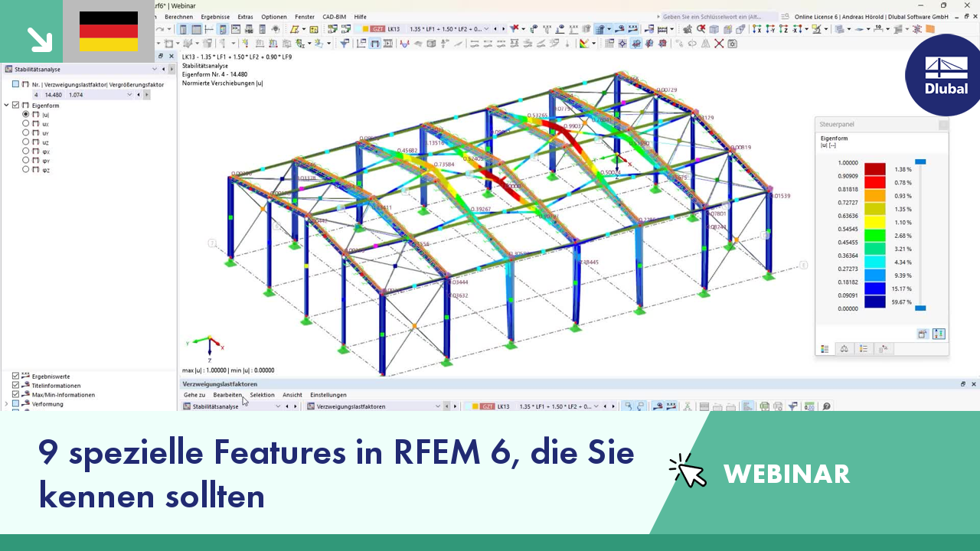Click the bottom slider handle of the color scale
The image size is (980, 551).
[x=921, y=308]
